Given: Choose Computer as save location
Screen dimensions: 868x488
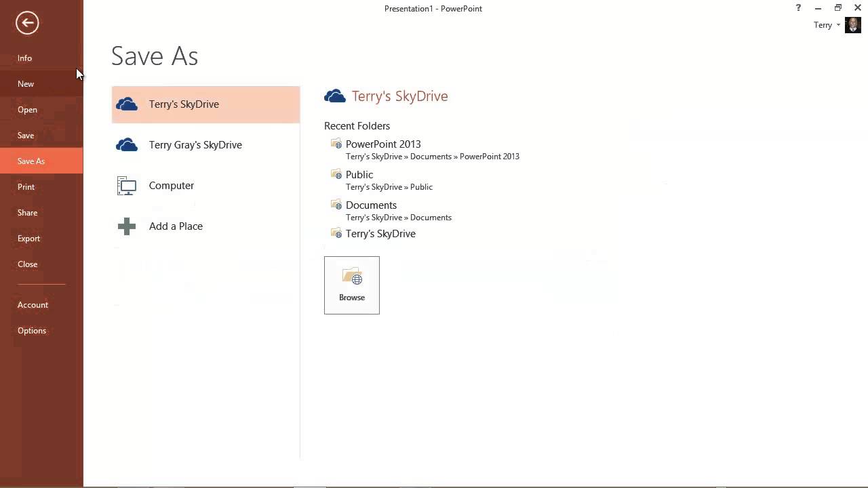Looking at the screenshot, I should point(205,186).
